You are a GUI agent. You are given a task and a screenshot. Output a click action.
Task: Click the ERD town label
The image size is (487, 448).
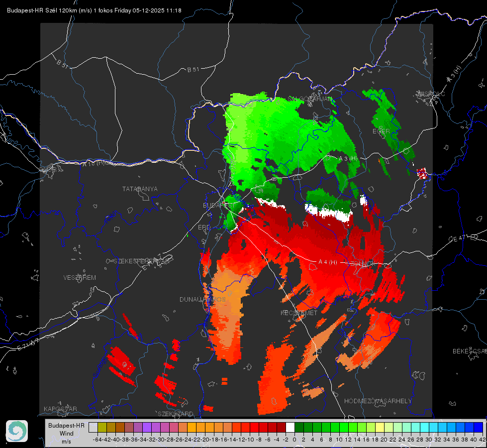204,227
